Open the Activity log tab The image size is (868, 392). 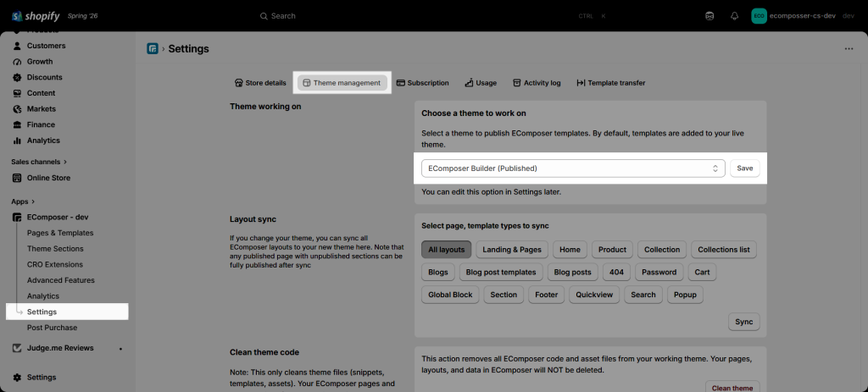point(537,83)
